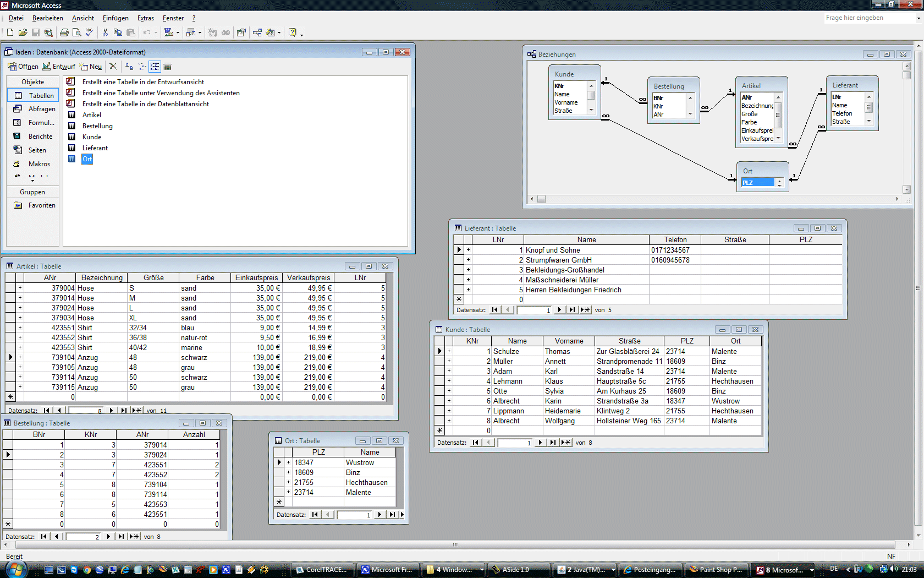Click the Office Links (Word) icon
The width and height of the screenshot is (924, 578).
coord(169,32)
